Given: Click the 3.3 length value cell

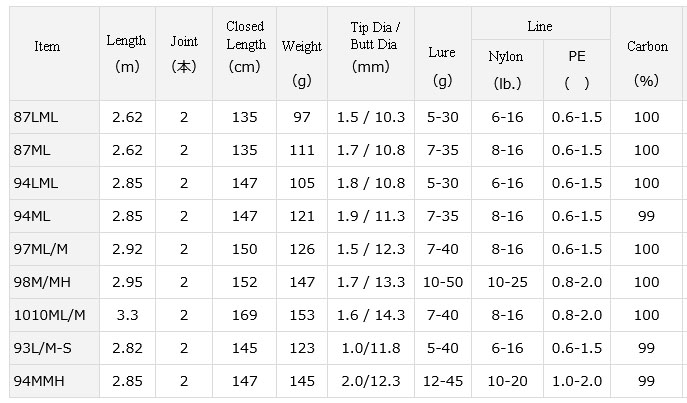Looking at the screenshot, I should (127, 315).
